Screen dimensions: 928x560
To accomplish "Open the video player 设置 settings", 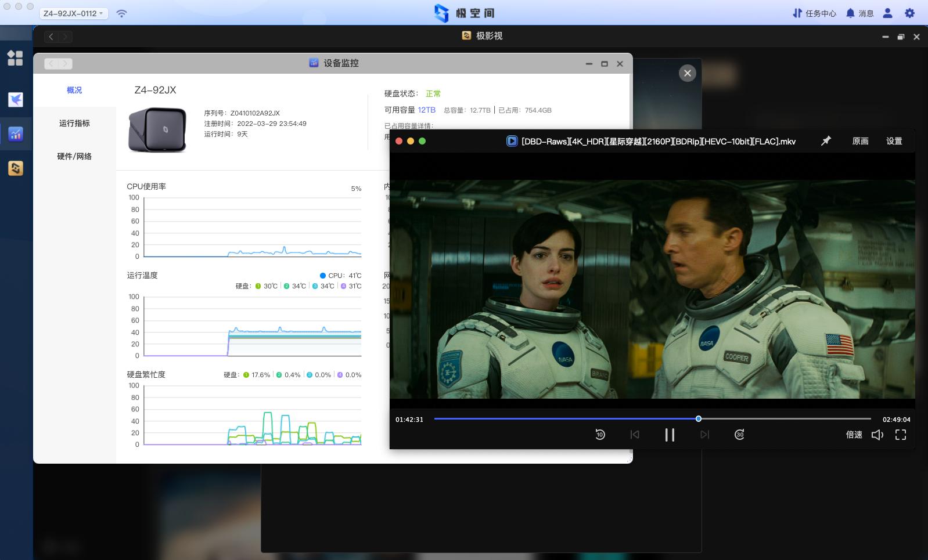I will (x=894, y=141).
